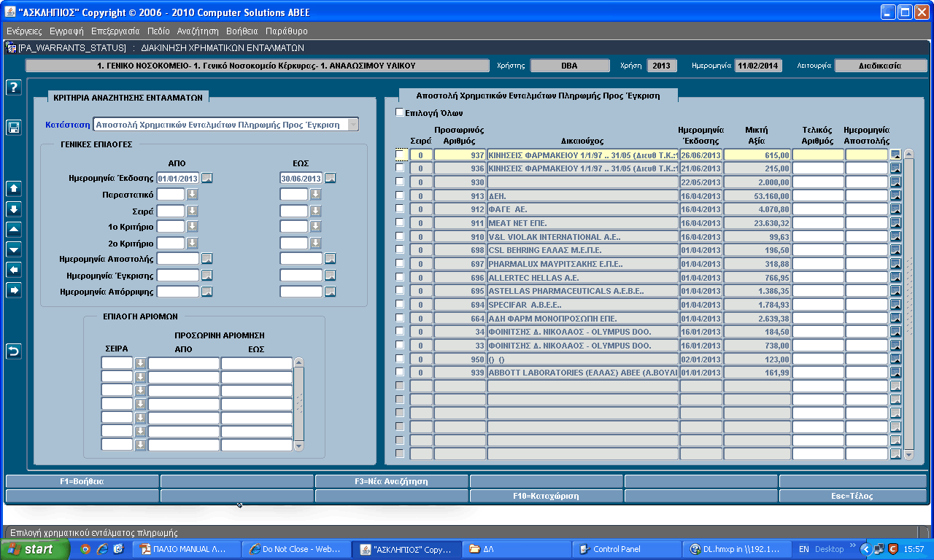Open 2ο Κριτήριο ΕΩΣ list arrow
Viewport: 934px width, 560px height.
315,243
